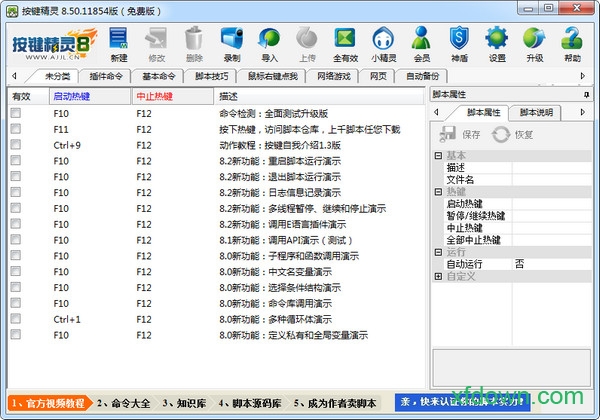The height and width of the screenshot is (420, 600).
Task: Expand the 自定义 property group
Action: coord(439,276)
